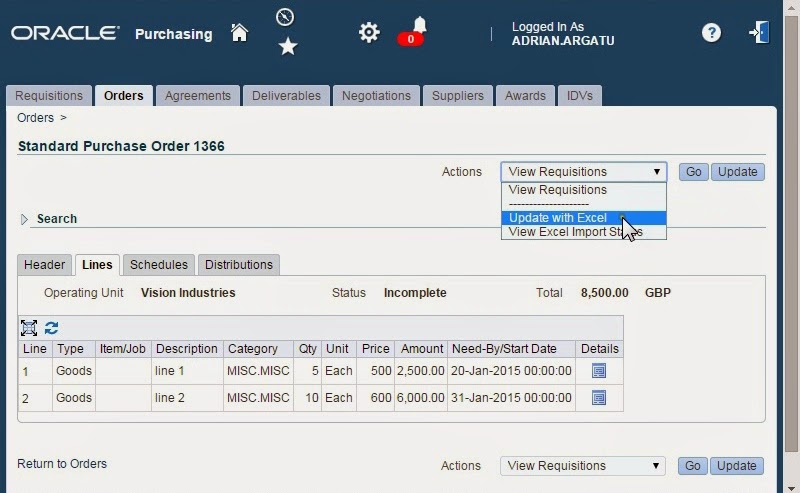Click the top Update button
Viewport: 800px width, 493px height.
[738, 172]
